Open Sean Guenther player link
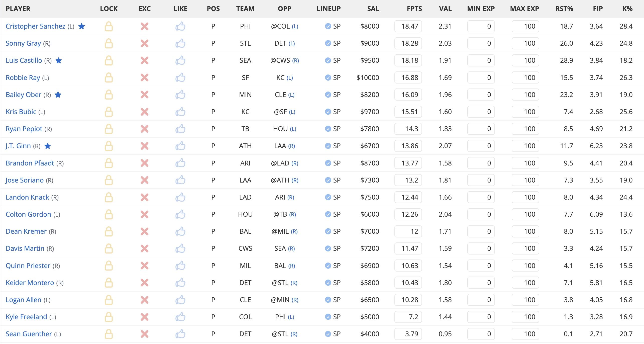Viewport: 644px width, 344px height. 29,334
